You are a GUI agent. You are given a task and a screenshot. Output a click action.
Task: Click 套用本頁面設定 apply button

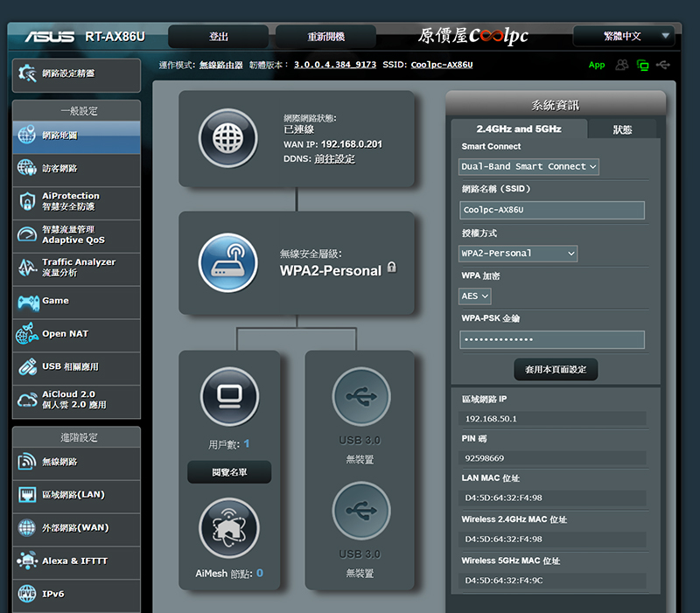pyautogui.click(x=556, y=369)
